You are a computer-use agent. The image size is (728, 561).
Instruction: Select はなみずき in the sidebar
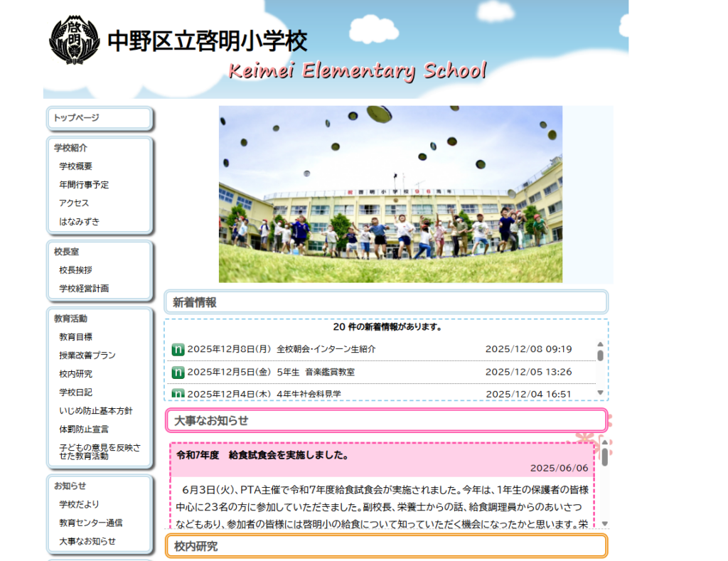[x=79, y=222]
